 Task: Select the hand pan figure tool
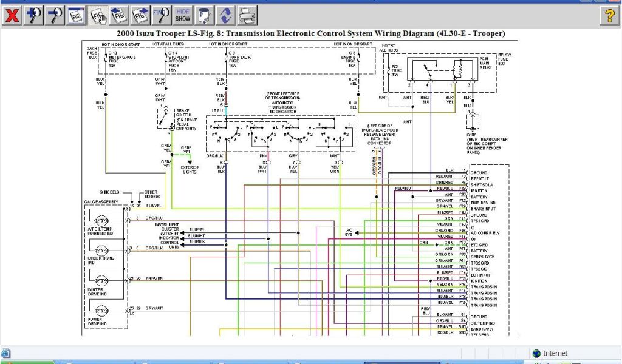click(98, 15)
